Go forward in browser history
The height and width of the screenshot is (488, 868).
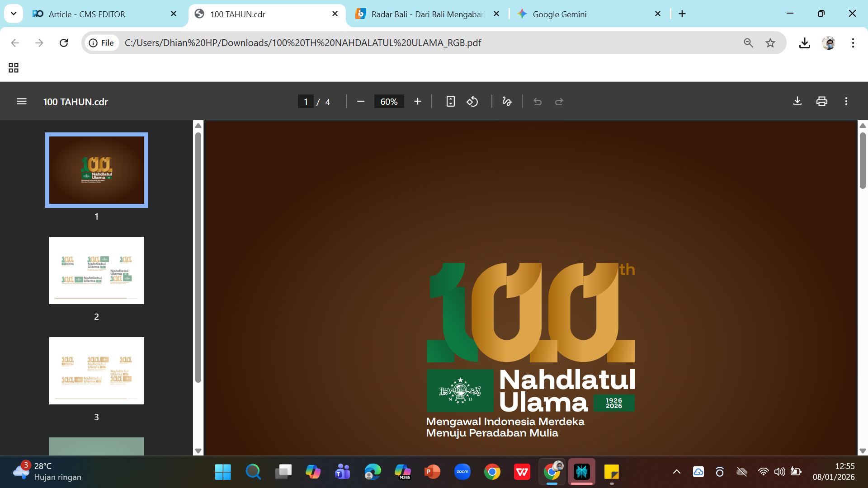39,43
